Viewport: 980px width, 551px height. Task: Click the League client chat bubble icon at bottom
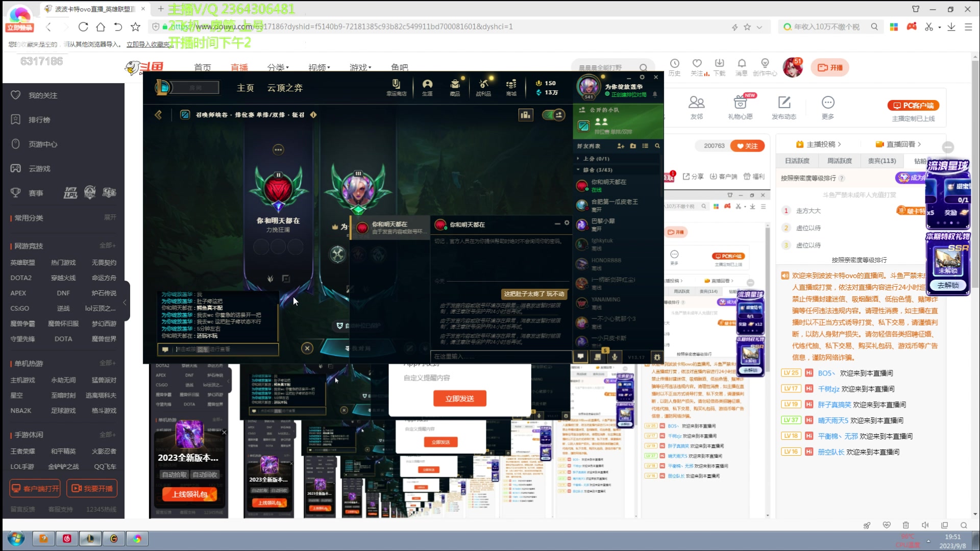[580, 357]
